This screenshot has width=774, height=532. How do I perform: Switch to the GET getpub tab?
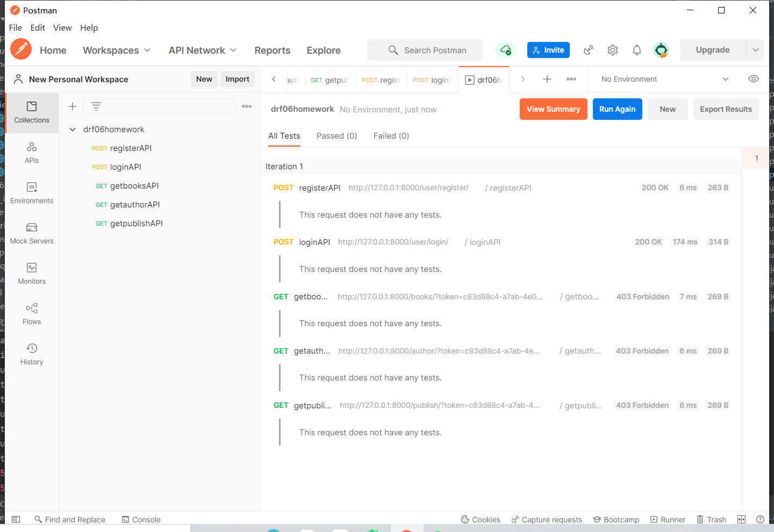pyautogui.click(x=330, y=80)
